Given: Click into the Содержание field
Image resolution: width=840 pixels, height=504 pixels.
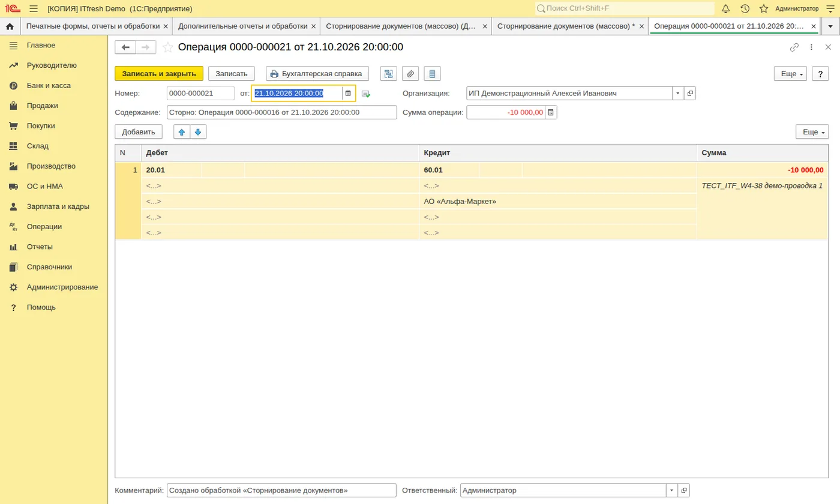Looking at the screenshot, I should tap(281, 112).
